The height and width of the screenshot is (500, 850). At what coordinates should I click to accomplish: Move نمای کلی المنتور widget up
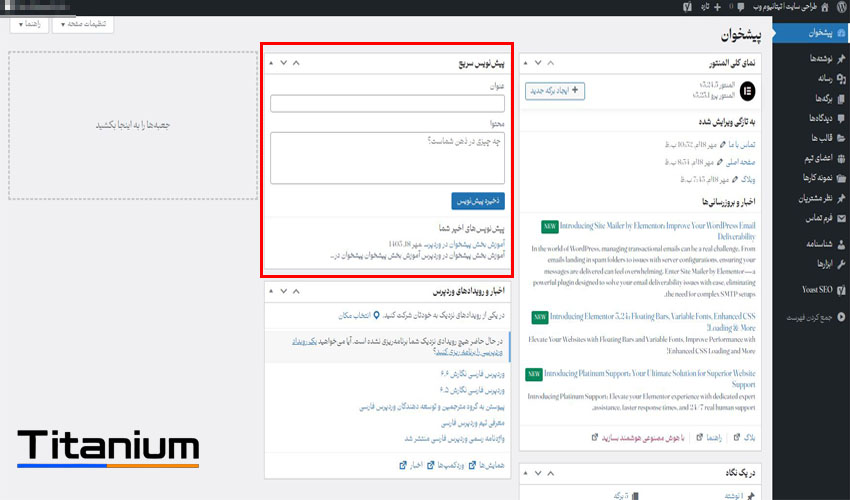click(x=551, y=63)
